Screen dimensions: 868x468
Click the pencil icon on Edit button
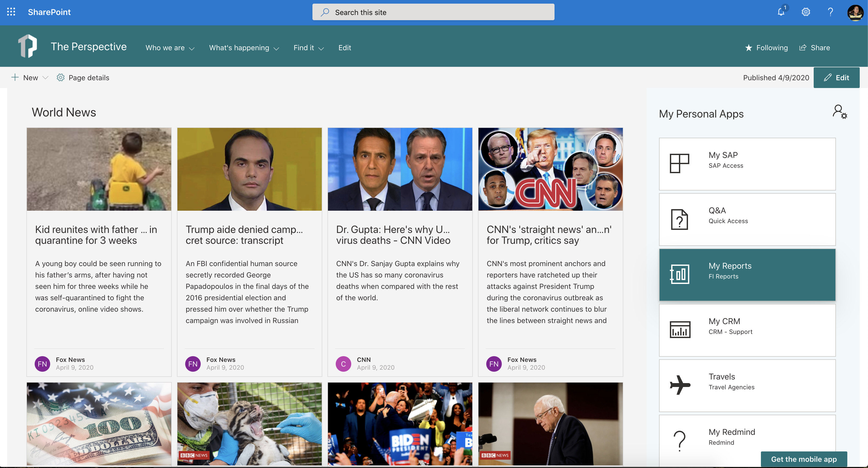coord(828,78)
